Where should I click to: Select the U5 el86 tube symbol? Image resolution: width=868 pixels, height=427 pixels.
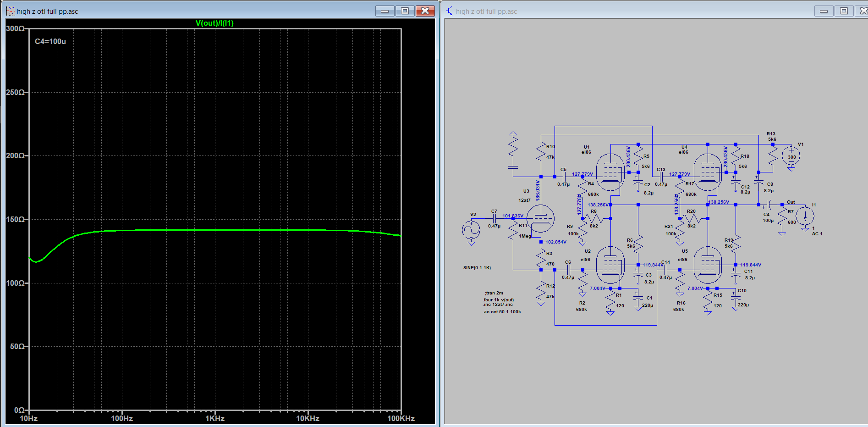pos(708,265)
